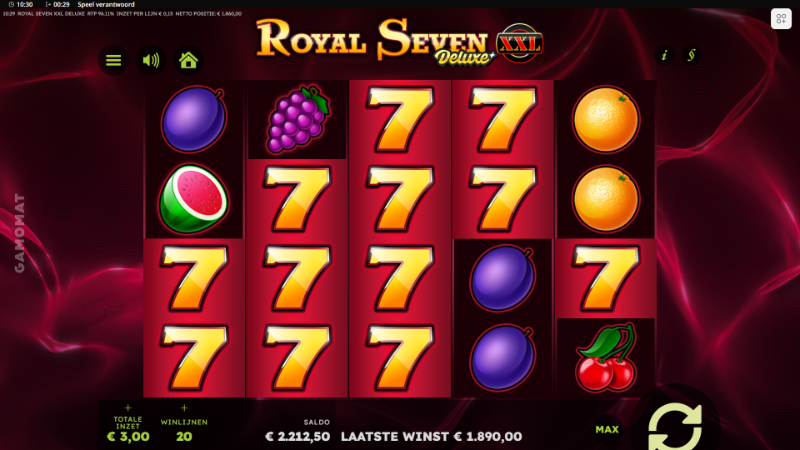Set the maximum bet with MAX
This screenshot has width=800, height=450.
[607, 430]
